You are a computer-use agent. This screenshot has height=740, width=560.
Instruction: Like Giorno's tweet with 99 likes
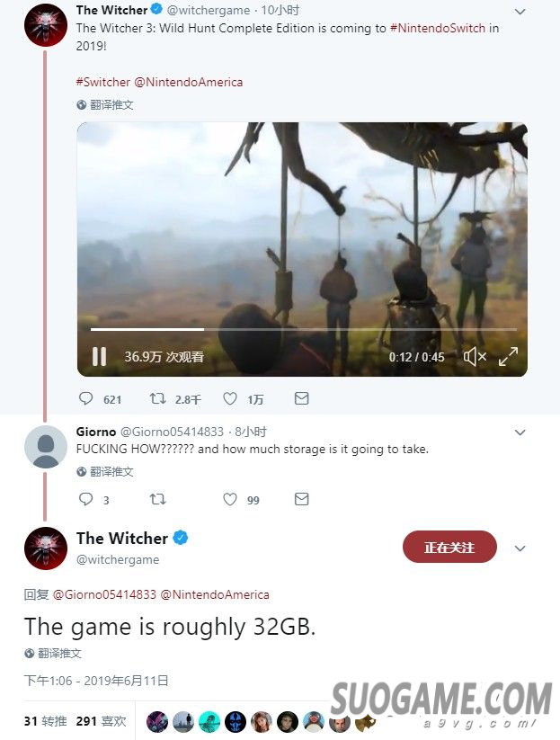click(230, 499)
